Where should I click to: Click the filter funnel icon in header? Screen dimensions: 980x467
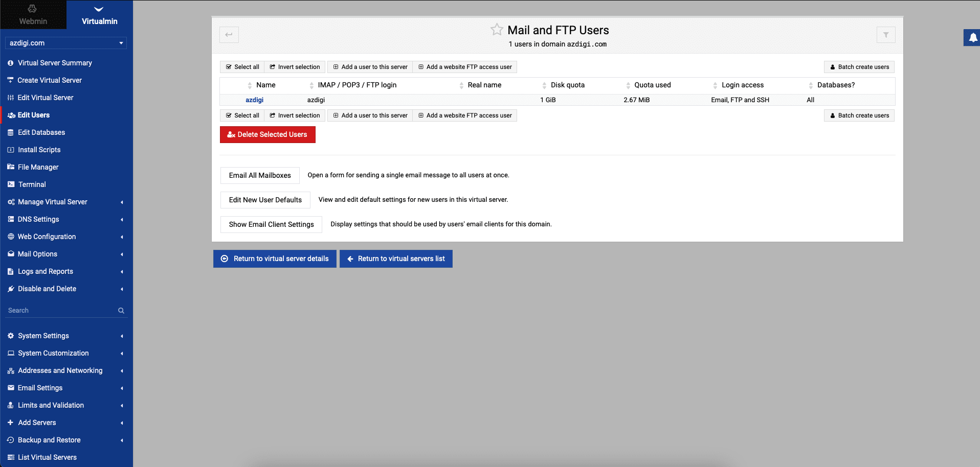click(x=885, y=35)
